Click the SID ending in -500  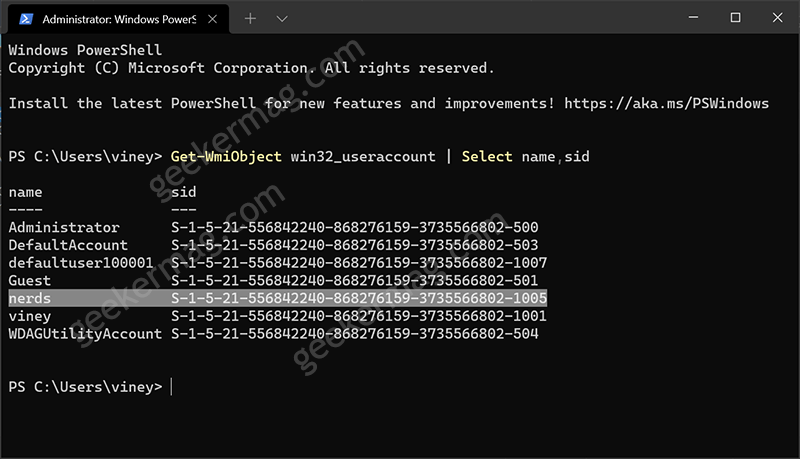355,227
